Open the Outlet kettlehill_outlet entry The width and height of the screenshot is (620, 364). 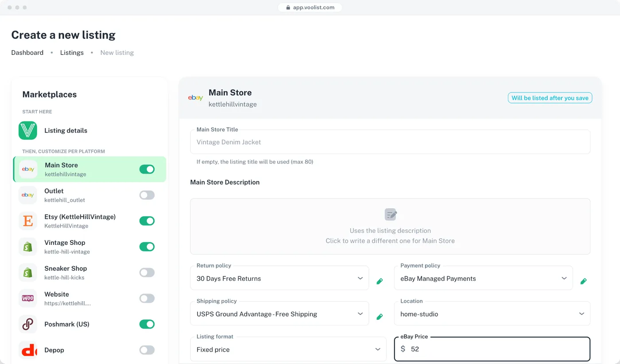coord(90,195)
